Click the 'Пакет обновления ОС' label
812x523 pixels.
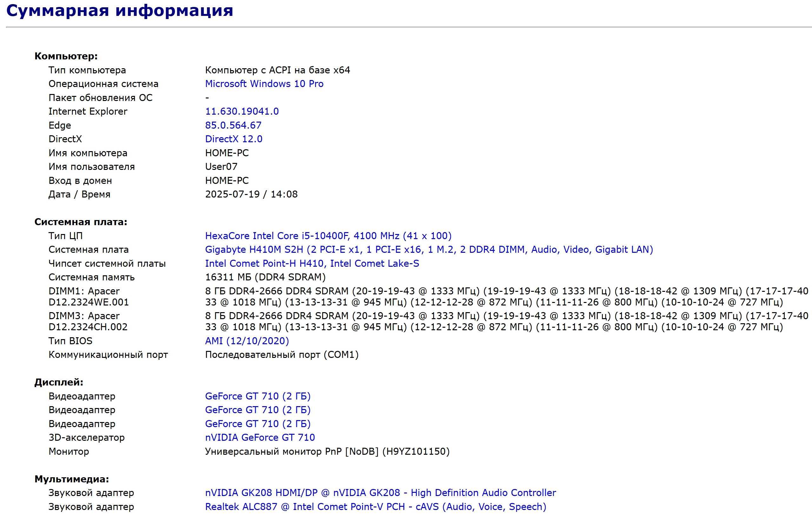(101, 98)
